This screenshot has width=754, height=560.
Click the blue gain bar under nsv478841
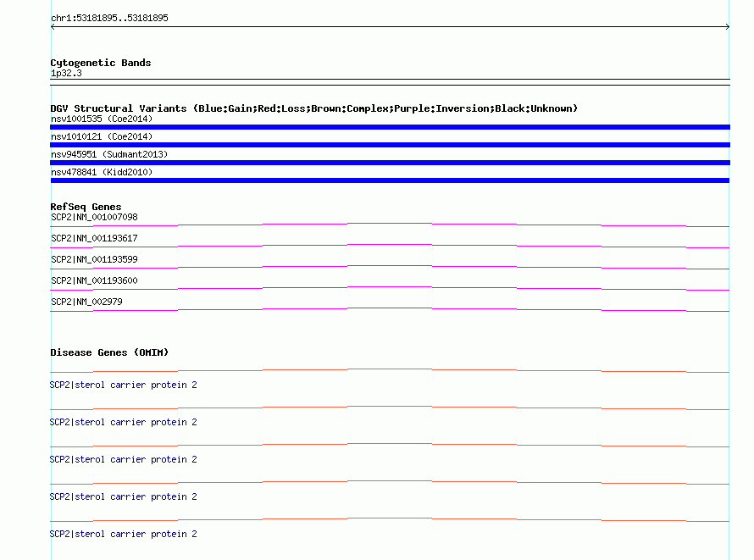click(x=390, y=180)
